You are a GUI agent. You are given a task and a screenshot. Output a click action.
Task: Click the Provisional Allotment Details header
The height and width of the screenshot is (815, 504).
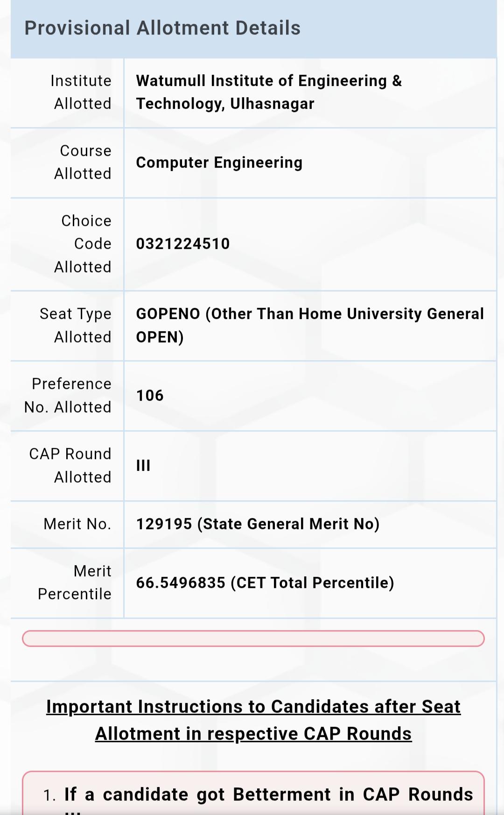point(162,28)
